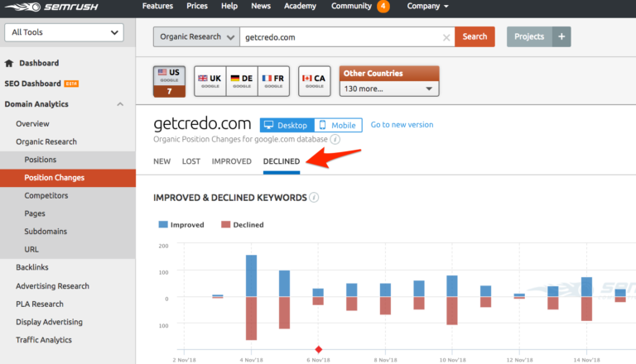The image size is (636, 364).
Task: Click the orange Search button
Action: click(x=475, y=37)
